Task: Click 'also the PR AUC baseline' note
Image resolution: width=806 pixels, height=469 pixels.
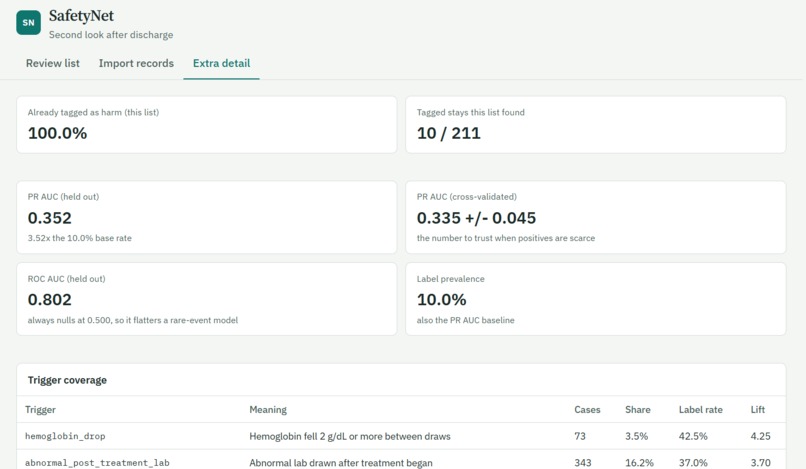Action: [x=465, y=320]
